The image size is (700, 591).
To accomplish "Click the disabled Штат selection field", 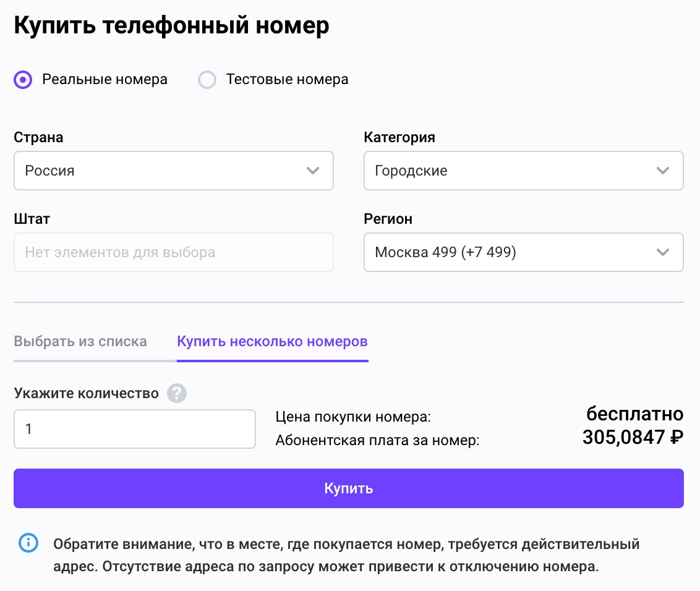I will coord(173,252).
